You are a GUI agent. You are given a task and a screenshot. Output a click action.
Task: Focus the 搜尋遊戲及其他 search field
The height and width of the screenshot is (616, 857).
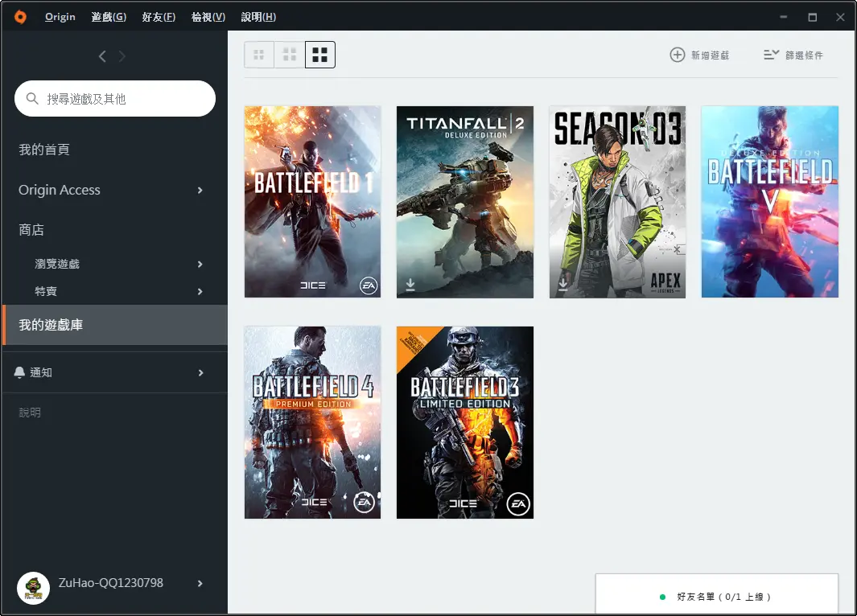[x=115, y=98]
